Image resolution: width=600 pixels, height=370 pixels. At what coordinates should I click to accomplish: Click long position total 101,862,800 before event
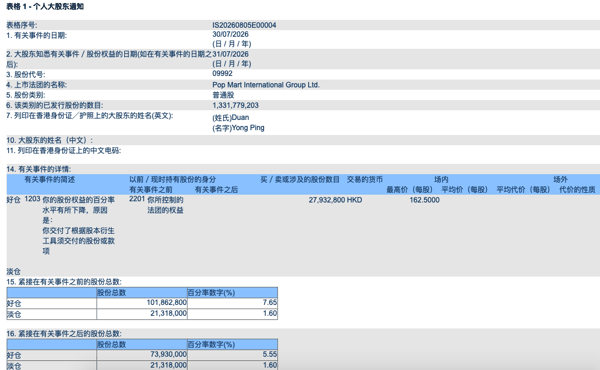pyautogui.click(x=166, y=303)
